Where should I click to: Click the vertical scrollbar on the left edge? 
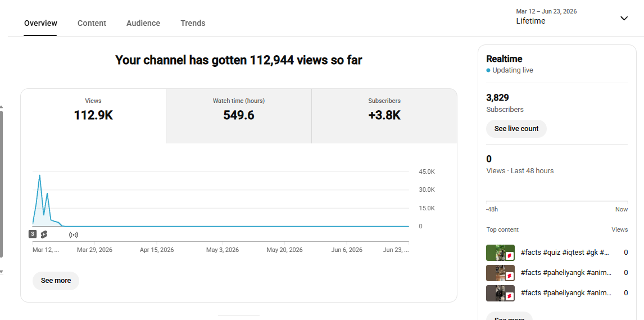pyautogui.click(x=1, y=184)
